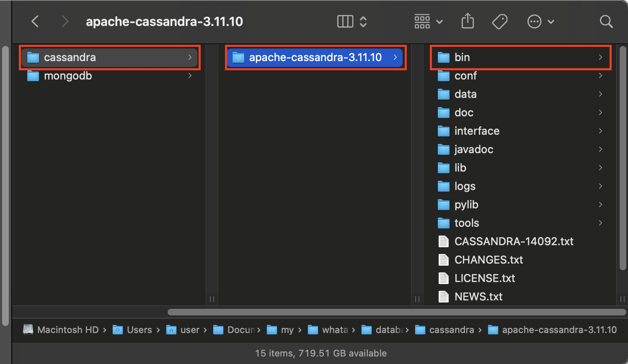This screenshot has width=628, height=364.
Task: Expand the cassandra folder chevron
Action: coord(190,57)
